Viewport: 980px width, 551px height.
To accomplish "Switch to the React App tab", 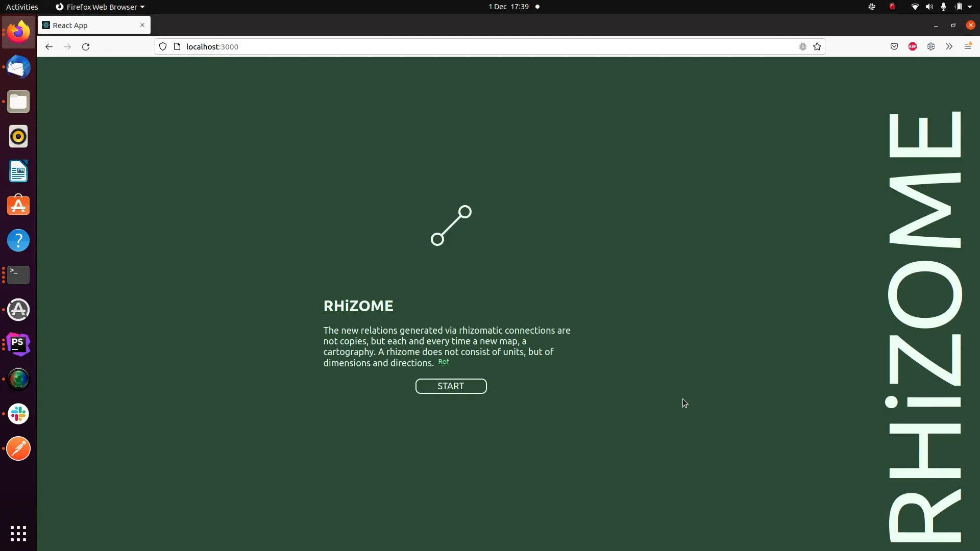I will pos(87,26).
